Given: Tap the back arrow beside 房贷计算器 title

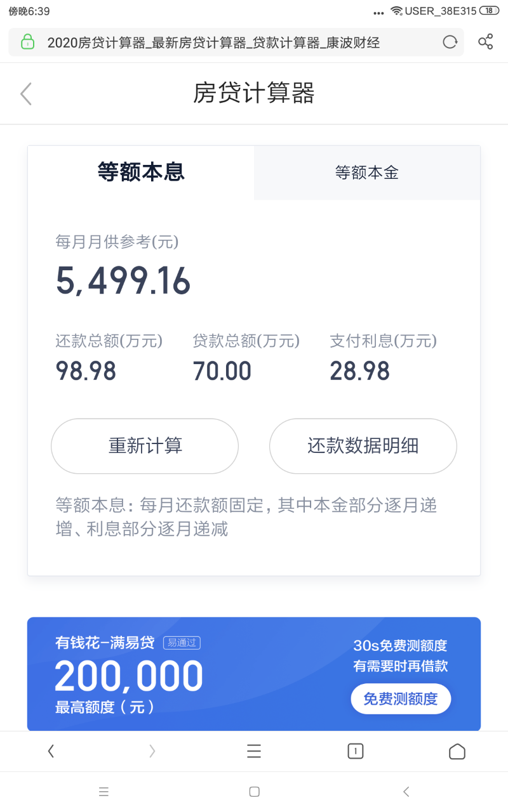Looking at the screenshot, I should coord(26,94).
